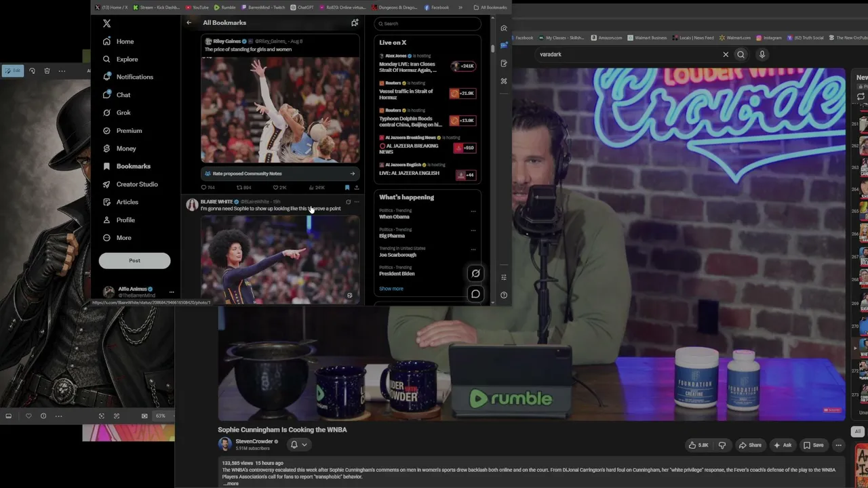This screenshot has height=488, width=868.
Task: Click the back arrow beside All Bookmarks
Action: tap(189, 23)
